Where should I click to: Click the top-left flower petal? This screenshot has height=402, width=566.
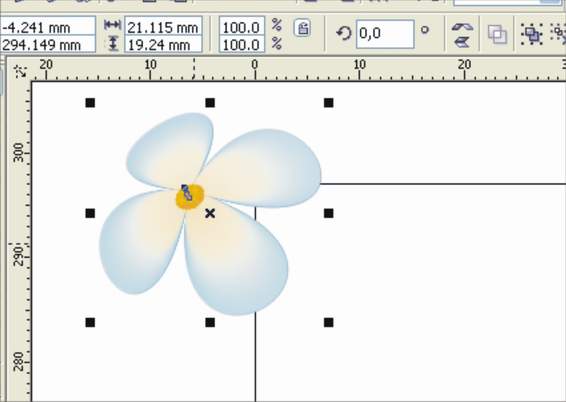click(170, 150)
